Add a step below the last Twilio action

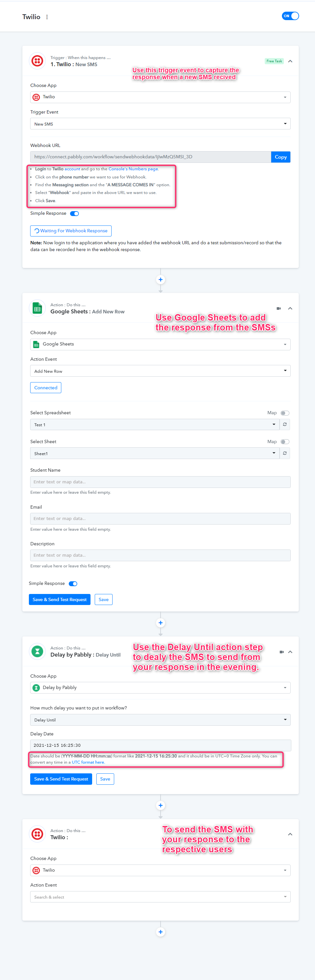[x=161, y=932]
